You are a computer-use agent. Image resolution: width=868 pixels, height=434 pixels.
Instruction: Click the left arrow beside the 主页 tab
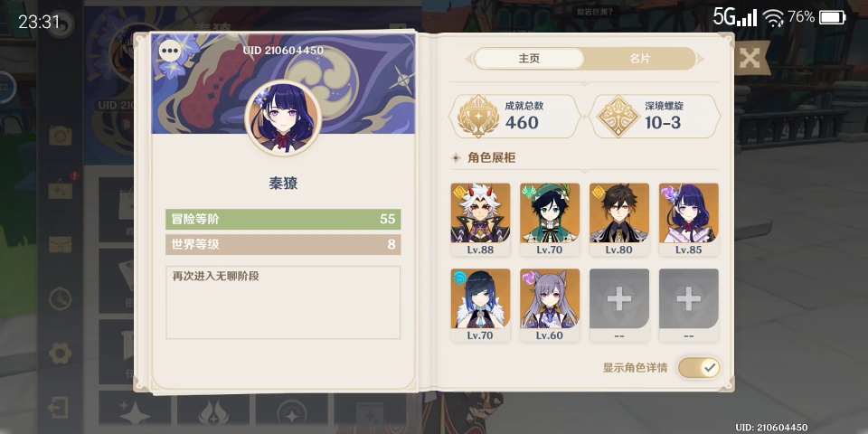[469, 59]
